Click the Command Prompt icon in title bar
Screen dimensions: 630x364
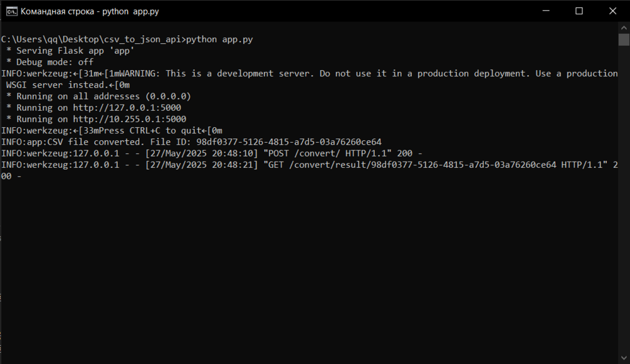point(11,11)
